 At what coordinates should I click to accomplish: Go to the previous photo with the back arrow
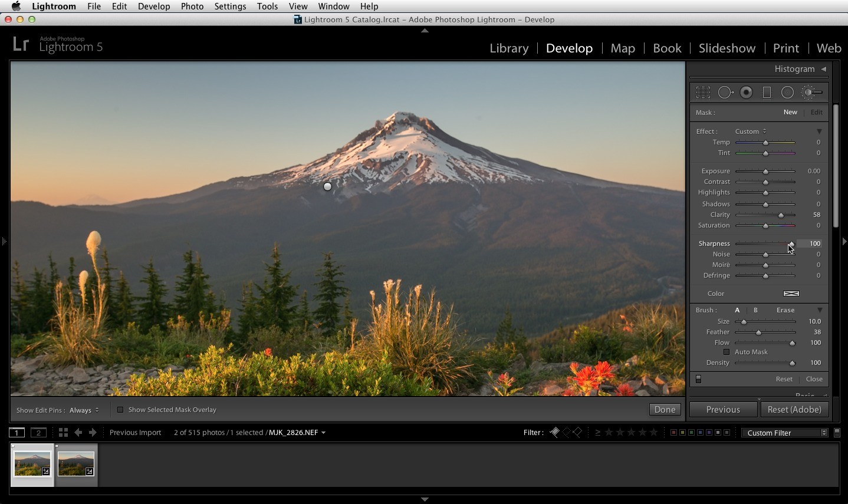pos(78,432)
